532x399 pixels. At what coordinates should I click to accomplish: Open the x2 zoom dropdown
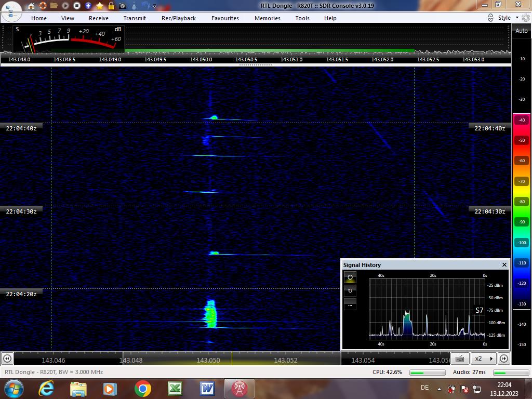tap(484, 358)
